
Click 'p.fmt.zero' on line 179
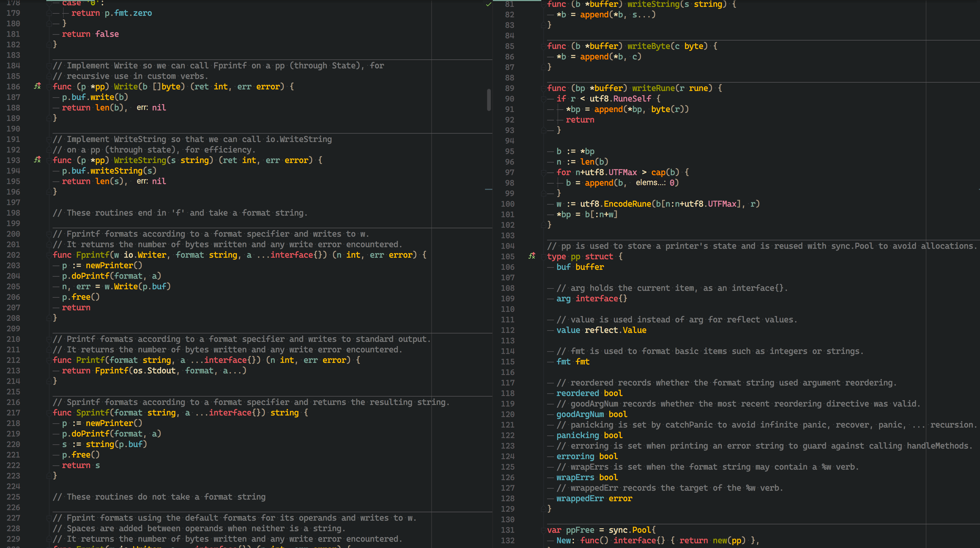click(x=128, y=13)
